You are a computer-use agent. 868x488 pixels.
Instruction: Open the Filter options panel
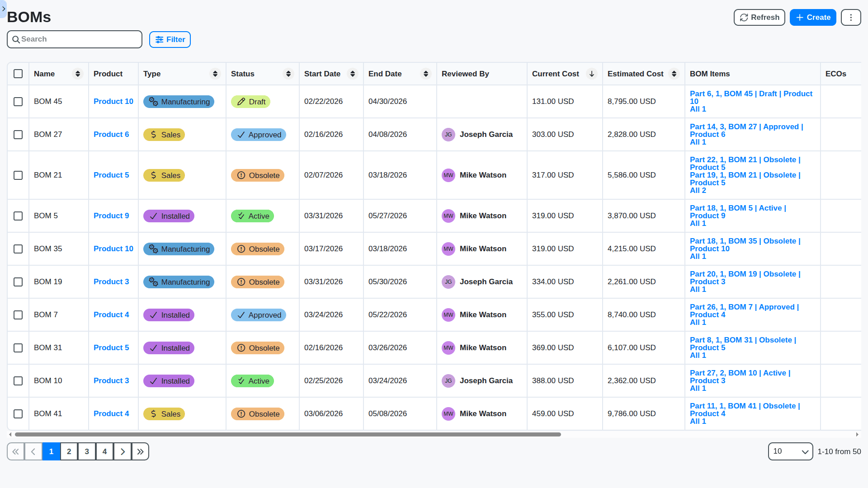pos(170,40)
